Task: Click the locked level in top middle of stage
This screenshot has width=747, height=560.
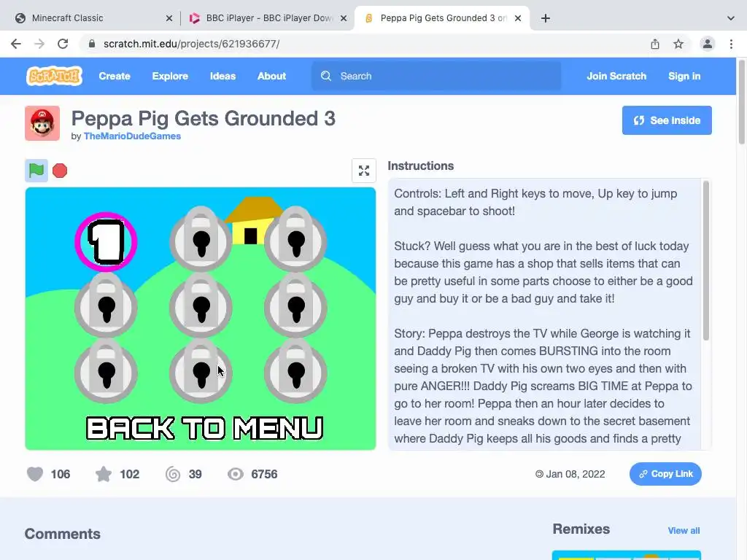Action: click(201, 239)
